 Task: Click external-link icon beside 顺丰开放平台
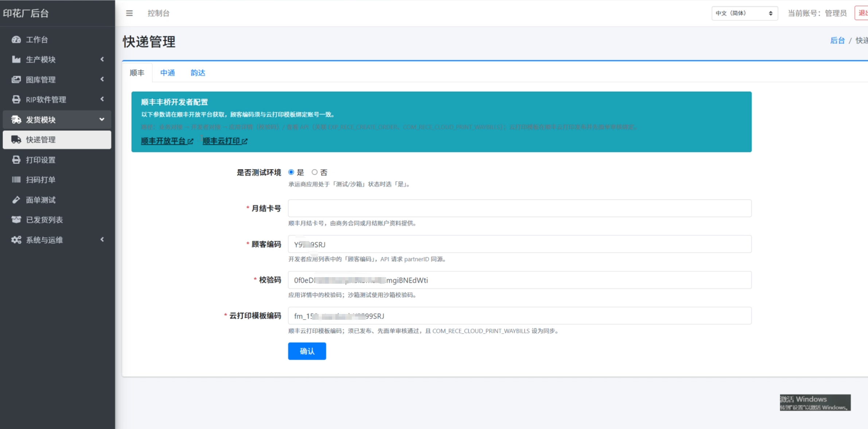[190, 141]
